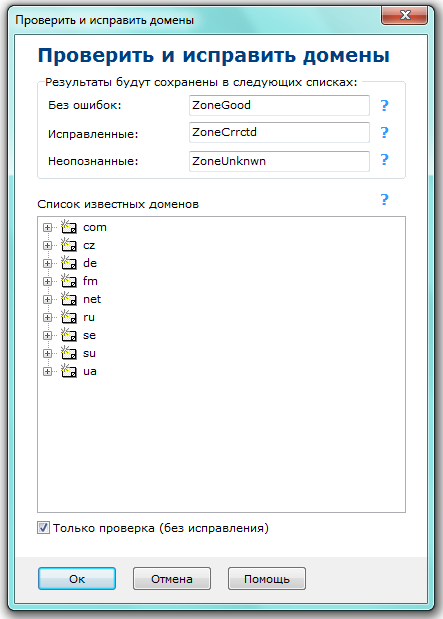Click the help icon next to ZoneGood field

click(x=384, y=105)
